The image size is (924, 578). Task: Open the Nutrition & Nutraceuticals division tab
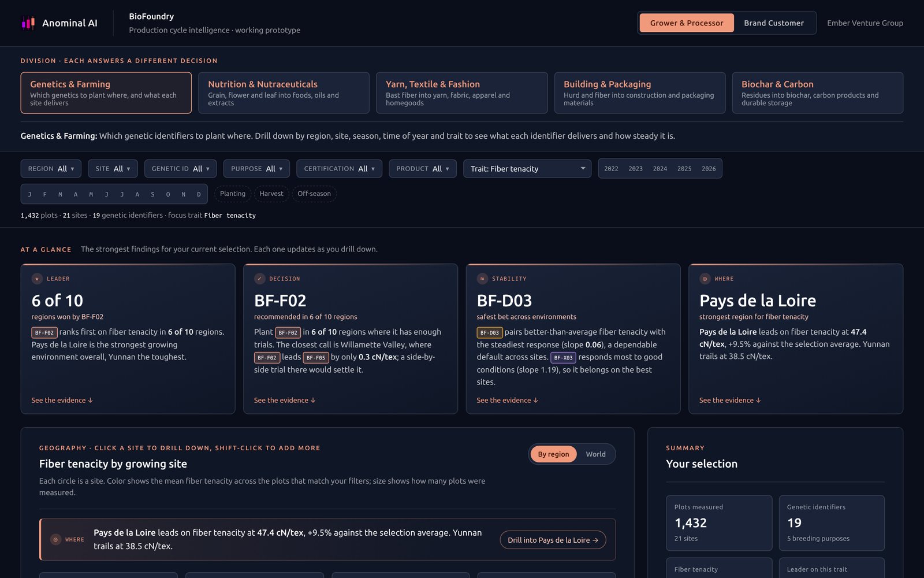284,92
